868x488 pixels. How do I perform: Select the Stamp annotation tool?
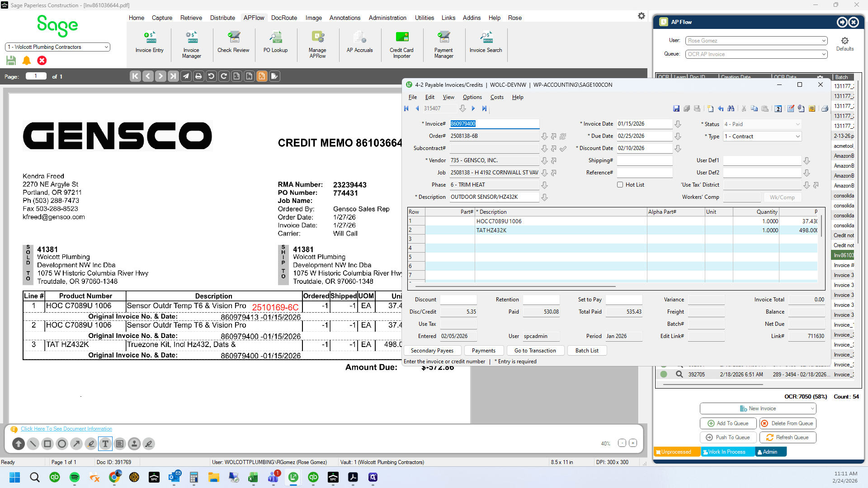point(134,444)
